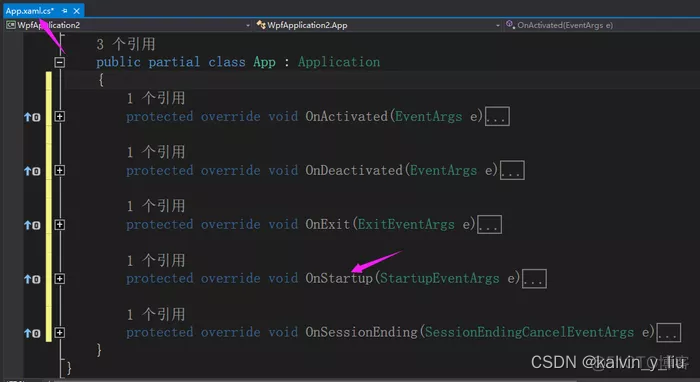
Task: Click the 'partial' keyword
Action: tap(174, 62)
